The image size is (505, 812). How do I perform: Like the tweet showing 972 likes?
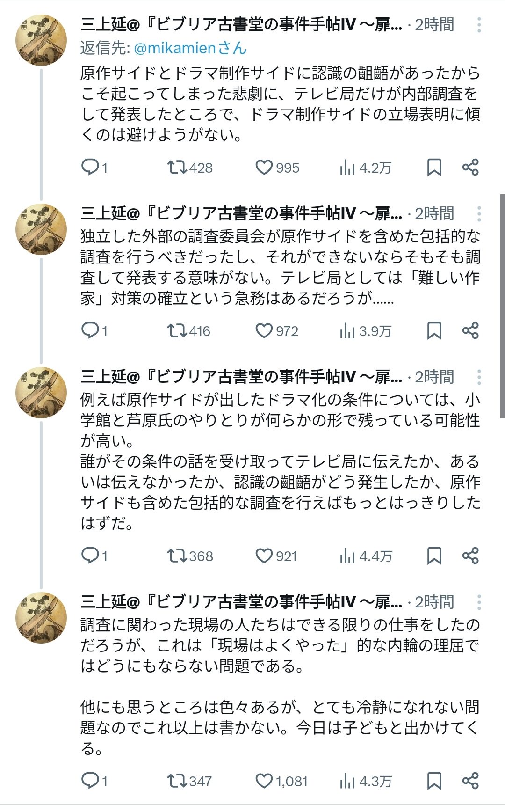(264, 331)
